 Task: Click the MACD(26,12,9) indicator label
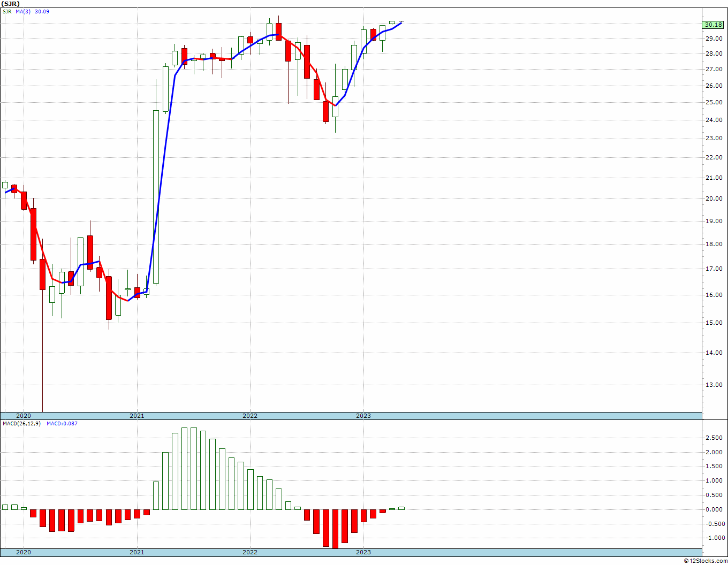click(x=21, y=424)
